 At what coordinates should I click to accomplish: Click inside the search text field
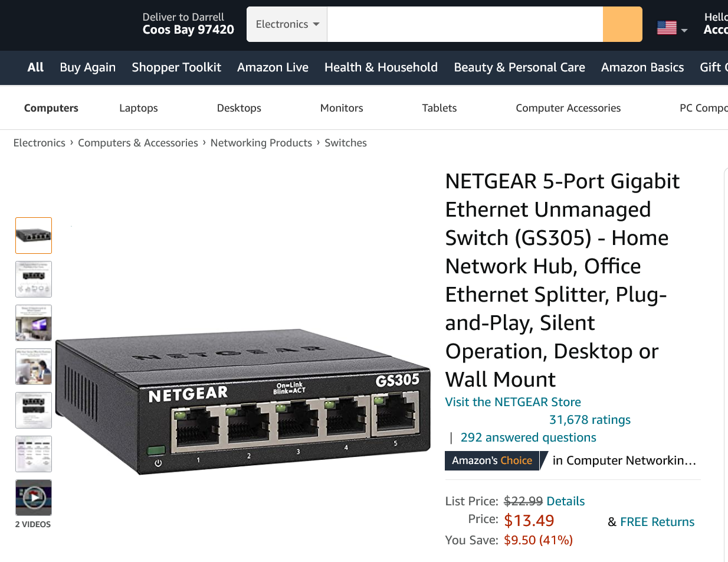465,24
